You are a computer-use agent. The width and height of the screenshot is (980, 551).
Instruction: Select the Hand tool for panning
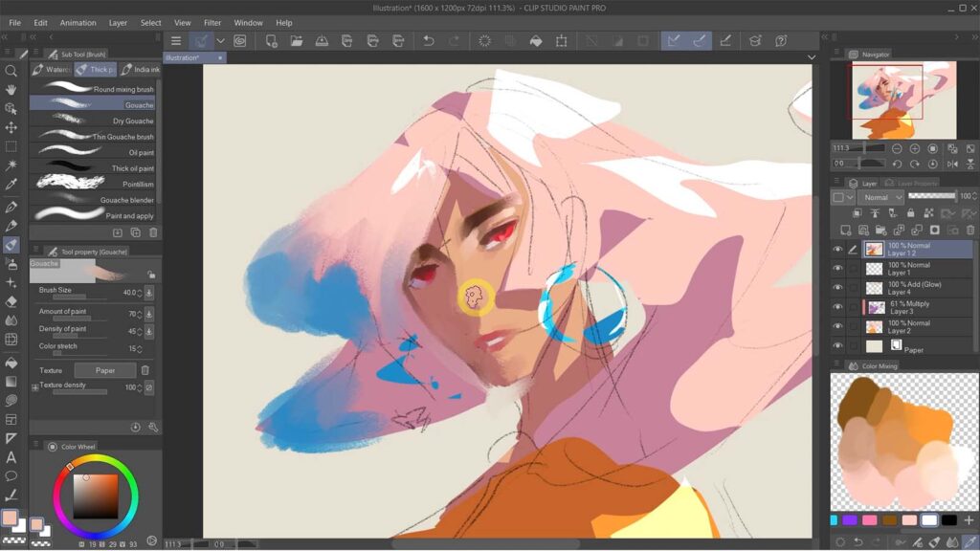(12, 89)
